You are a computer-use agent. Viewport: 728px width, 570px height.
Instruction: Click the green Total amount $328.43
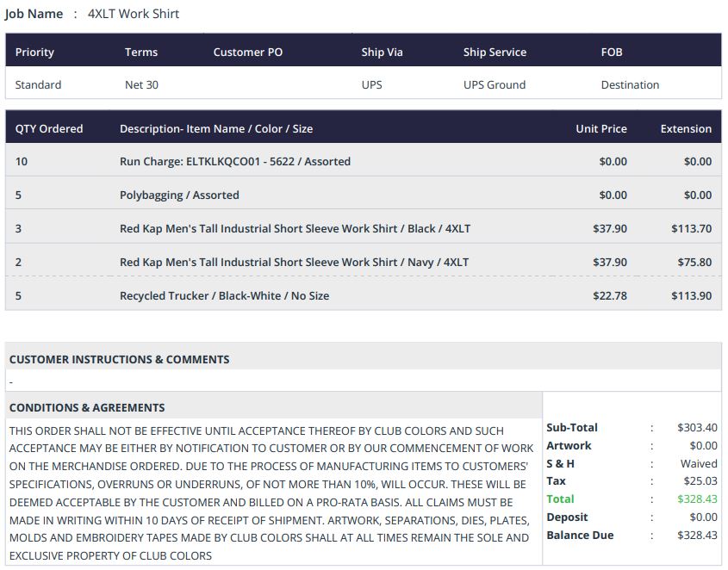pyautogui.click(x=697, y=499)
